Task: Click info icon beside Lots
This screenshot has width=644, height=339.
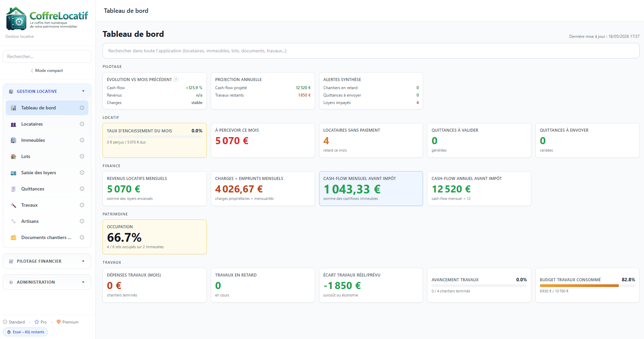Action: [82, 156]
